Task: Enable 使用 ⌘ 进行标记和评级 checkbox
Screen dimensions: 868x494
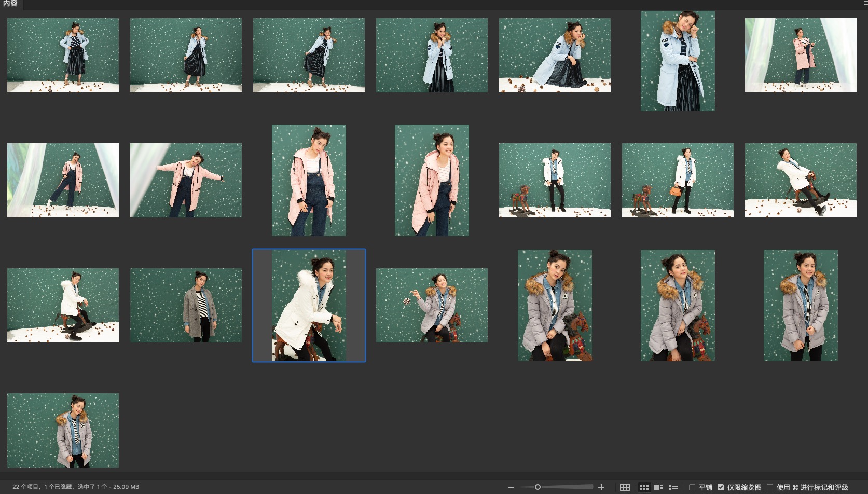Action: (770, 487)
